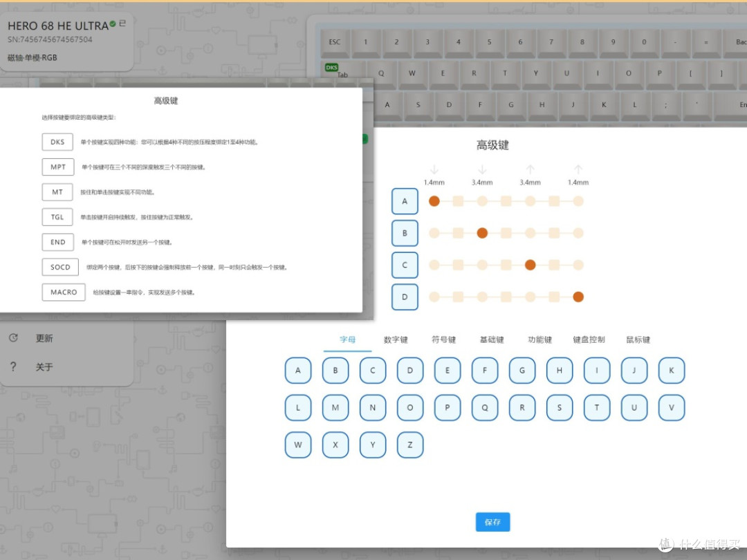
Task: Toggle row D final 1.4mm release dot
Action: (578, 297)
